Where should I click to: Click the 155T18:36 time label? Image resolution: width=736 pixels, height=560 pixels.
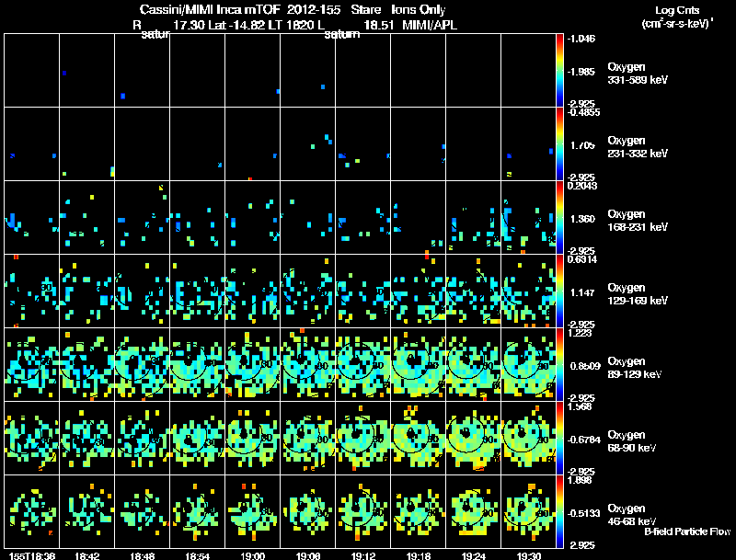(31, 555)
